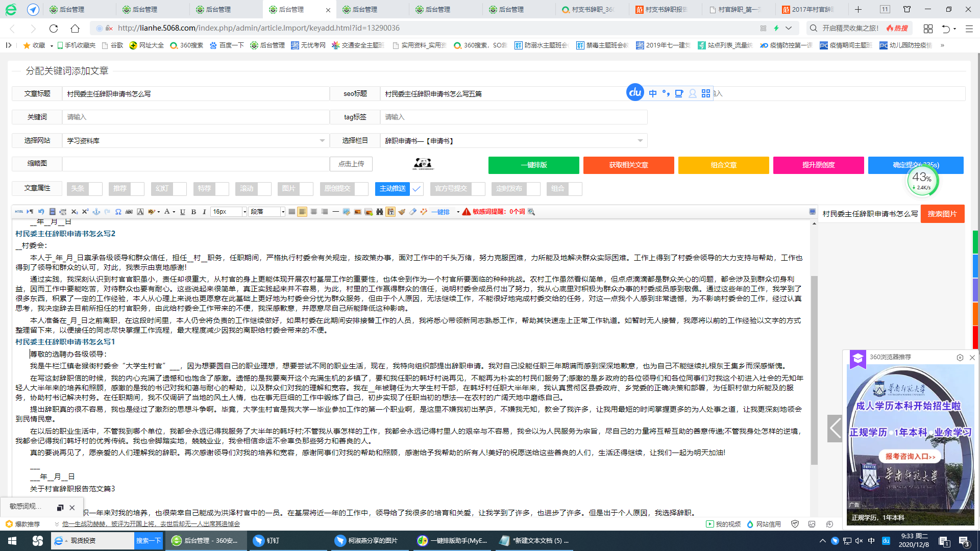Clear formatting with the eraser icon
The image size is (980, 551).
413,211
